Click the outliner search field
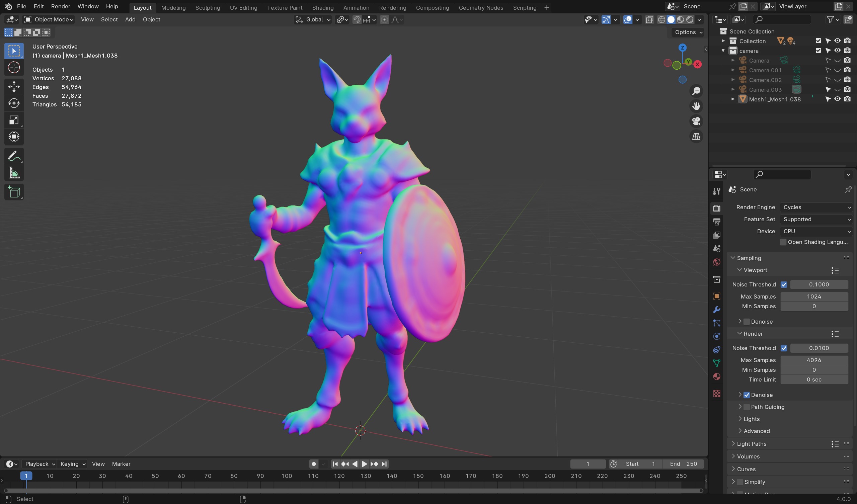The height and width of the screenshot is (504, 857). point(782,20)
